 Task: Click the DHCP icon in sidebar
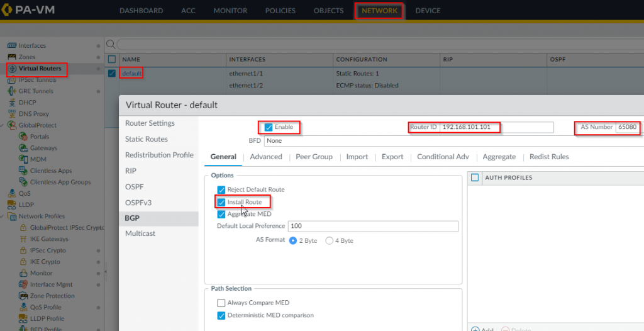coord(12,103)
